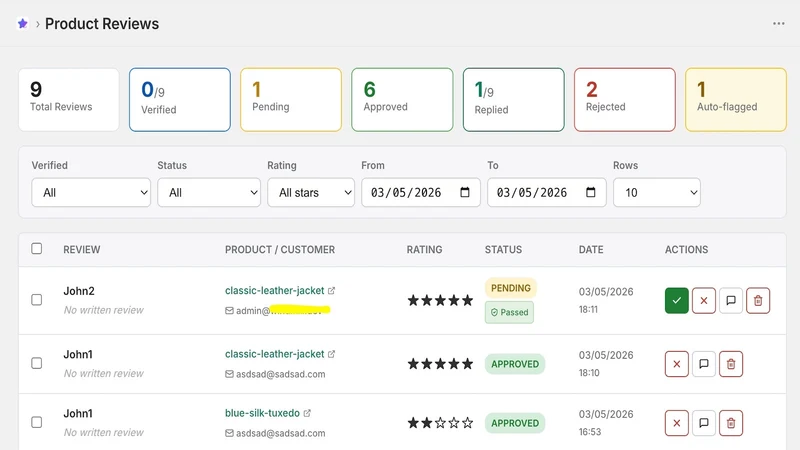This screenshot has width=800, height=450.
Task: Reply to John1 blue-silk-tuxedo review
Action: pos(704,423)
